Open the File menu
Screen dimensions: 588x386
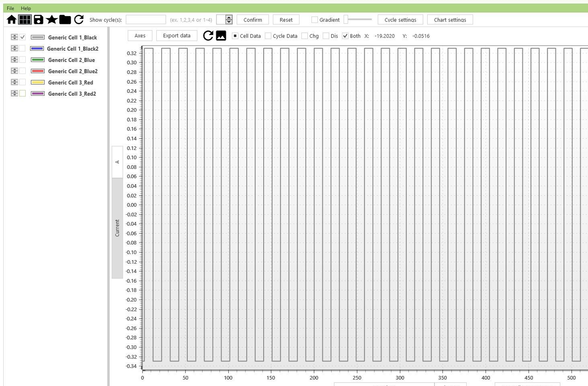click(x=11, y=8)
